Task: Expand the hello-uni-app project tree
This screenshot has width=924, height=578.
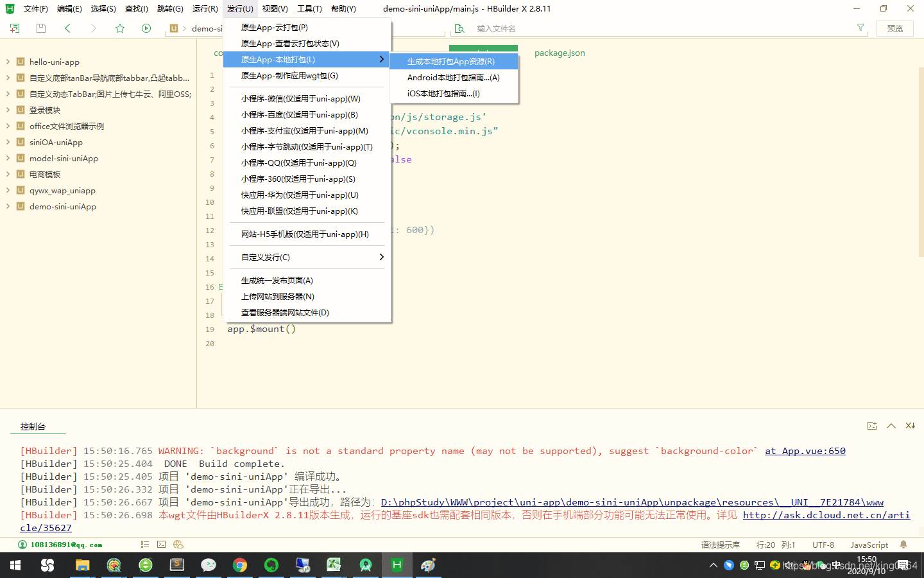Action: [x=6, y=62]
